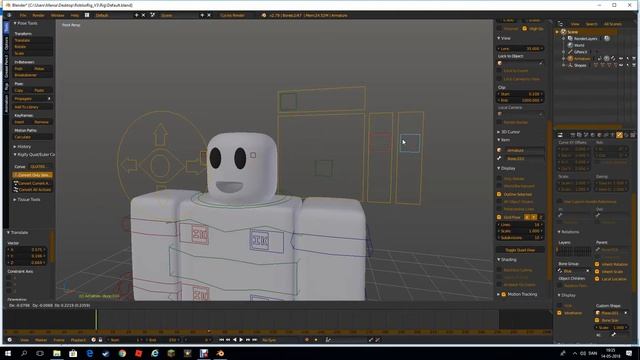Toggle the Inherit Rotation checkbox
This screenshot has width=640, height=360.
coord(597,264)
